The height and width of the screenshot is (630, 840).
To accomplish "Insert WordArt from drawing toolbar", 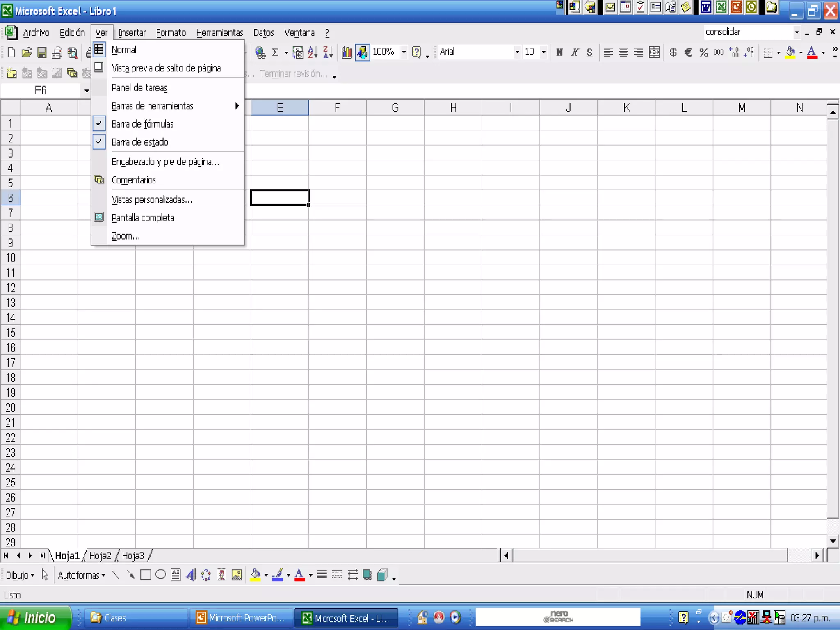I will point(191,575).
